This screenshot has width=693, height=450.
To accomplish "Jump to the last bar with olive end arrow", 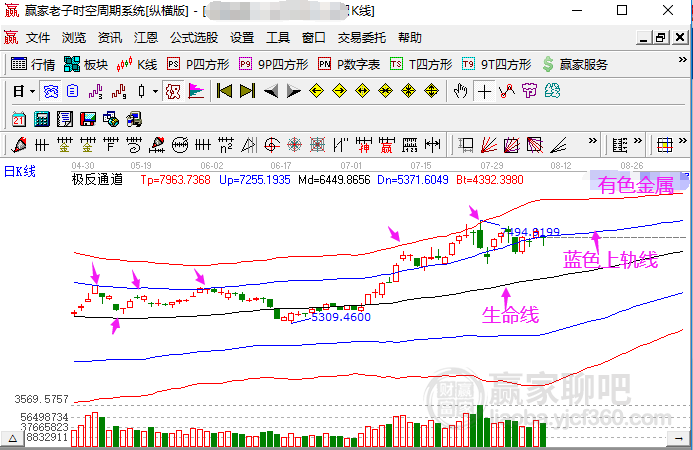I will pos(248,92).
